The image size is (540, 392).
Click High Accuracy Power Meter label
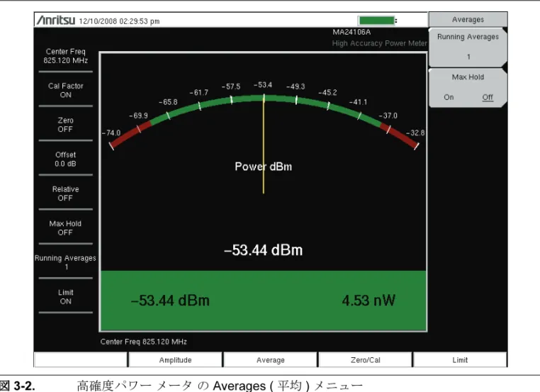(x=380, y=43)
